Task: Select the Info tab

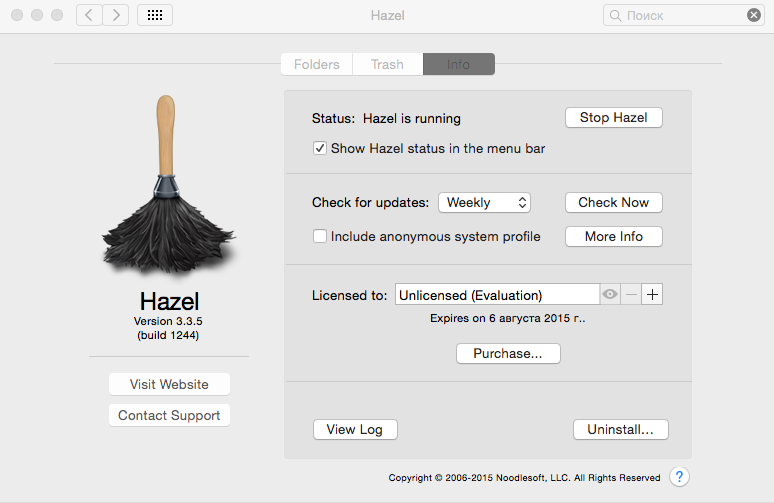Action: (458, 64)
